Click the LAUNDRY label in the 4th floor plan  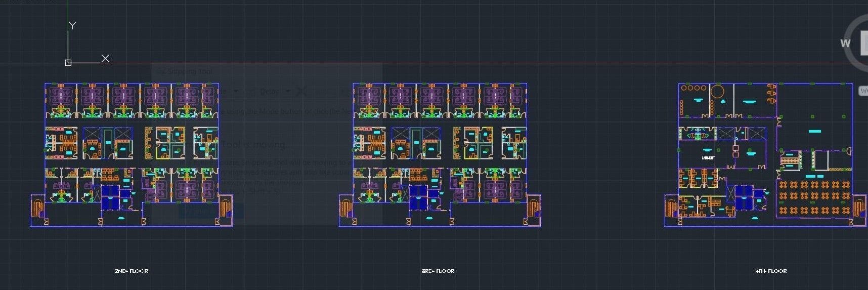pos(708,158)
